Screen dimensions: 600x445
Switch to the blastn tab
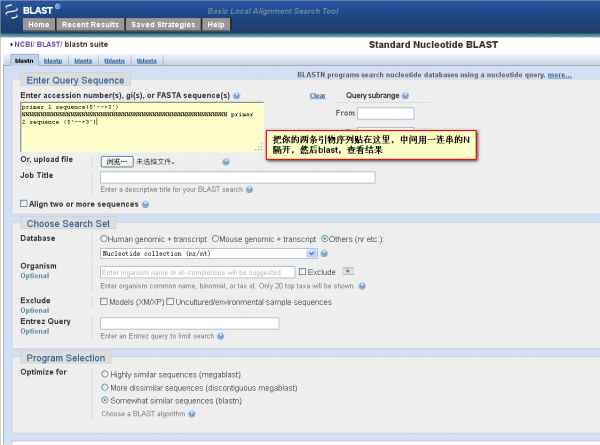click(24, 61)
